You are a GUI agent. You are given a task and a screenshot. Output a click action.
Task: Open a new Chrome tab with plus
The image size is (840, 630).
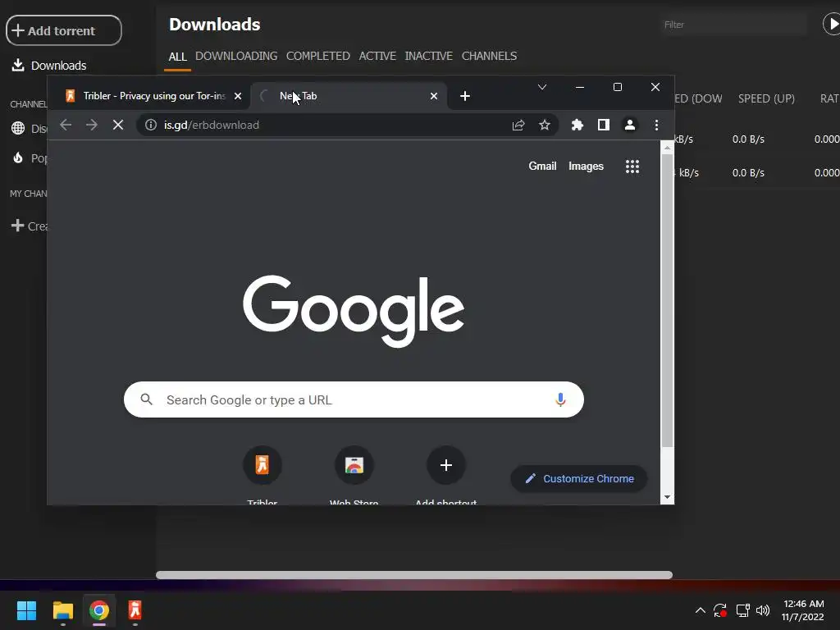[x=465, y=96]
